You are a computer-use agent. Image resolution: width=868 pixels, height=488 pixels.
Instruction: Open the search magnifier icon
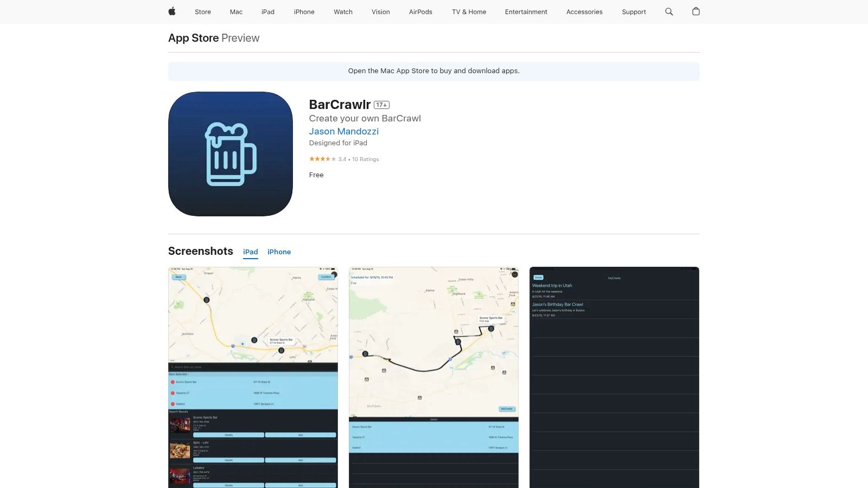pos(669,11)
